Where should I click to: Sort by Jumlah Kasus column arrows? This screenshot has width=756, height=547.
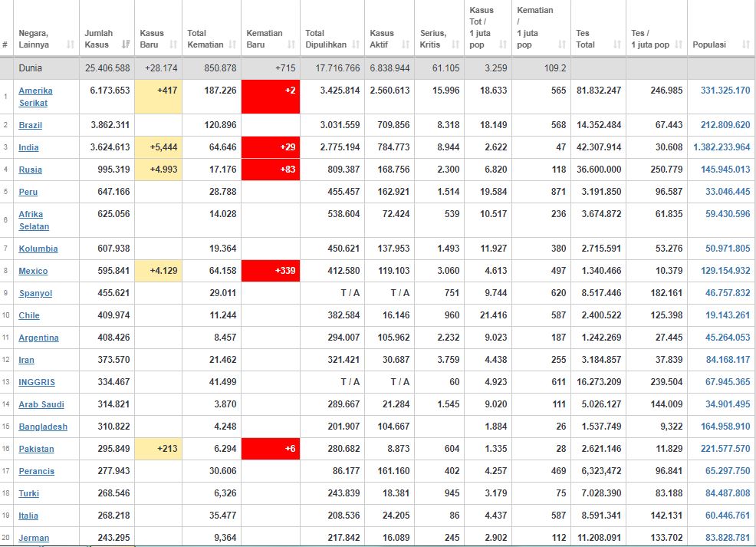coord(126,44)
